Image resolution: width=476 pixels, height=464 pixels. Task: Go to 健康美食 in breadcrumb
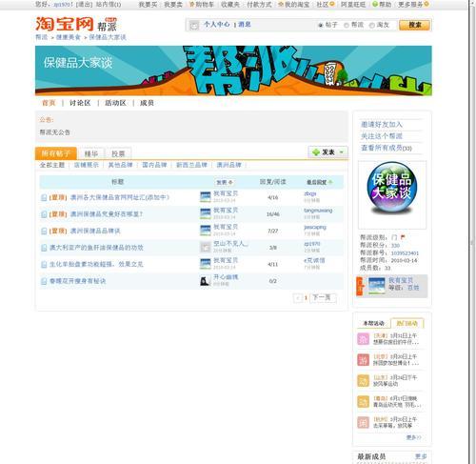68,37
